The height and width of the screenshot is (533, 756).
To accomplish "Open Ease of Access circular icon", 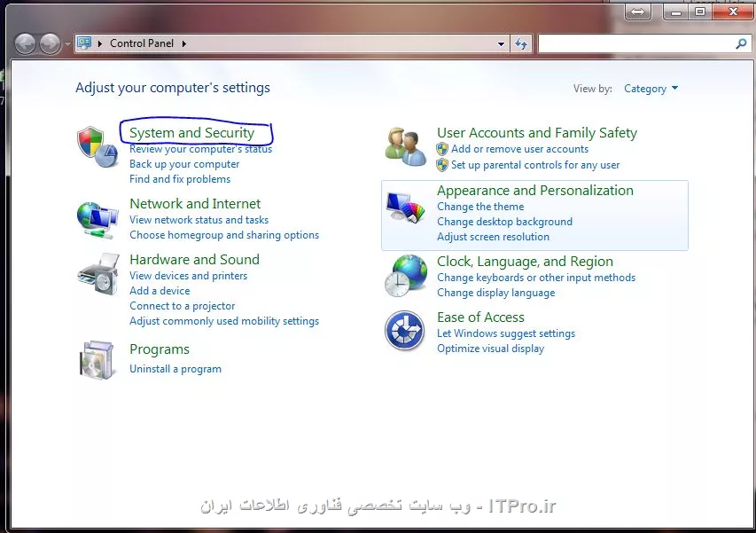I will tap(404, 331).
